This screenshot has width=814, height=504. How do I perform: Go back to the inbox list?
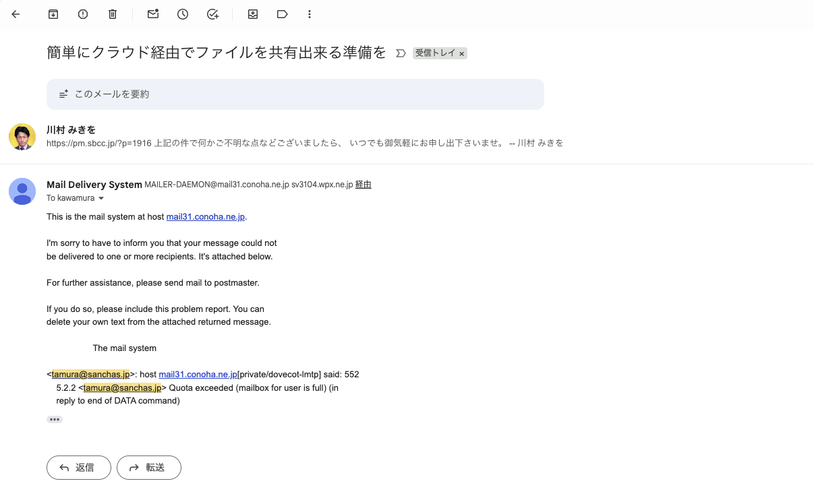coord(16,14)
